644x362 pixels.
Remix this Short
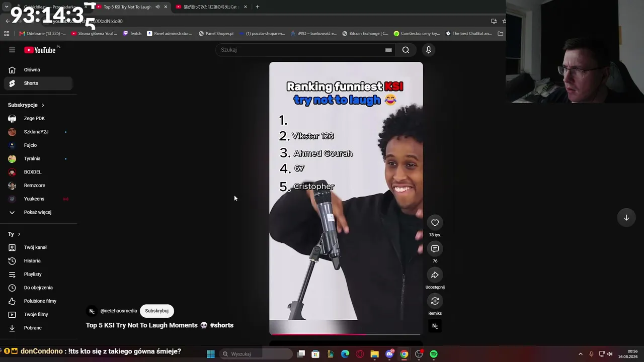pos(435,301)
